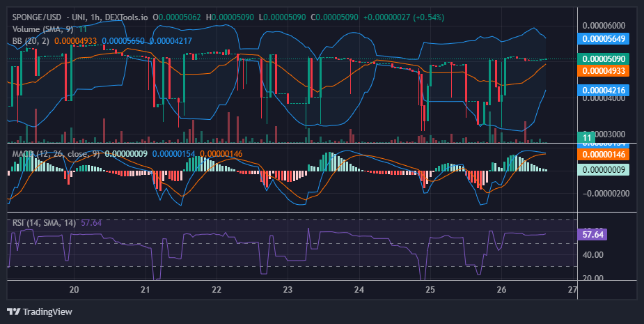The image size is (644, 324).
Task: Click the RSI (14, SMA, 14) legend
Action: (44, 223)
